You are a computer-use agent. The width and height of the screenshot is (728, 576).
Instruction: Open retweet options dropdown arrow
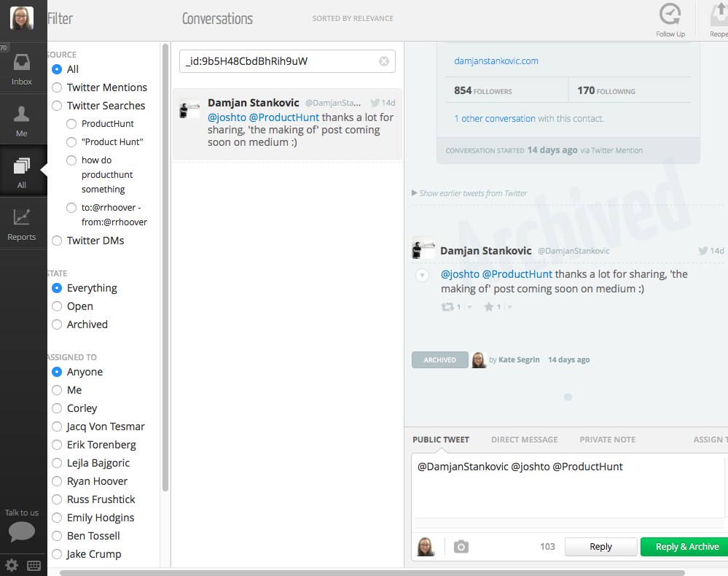point(469,307)
